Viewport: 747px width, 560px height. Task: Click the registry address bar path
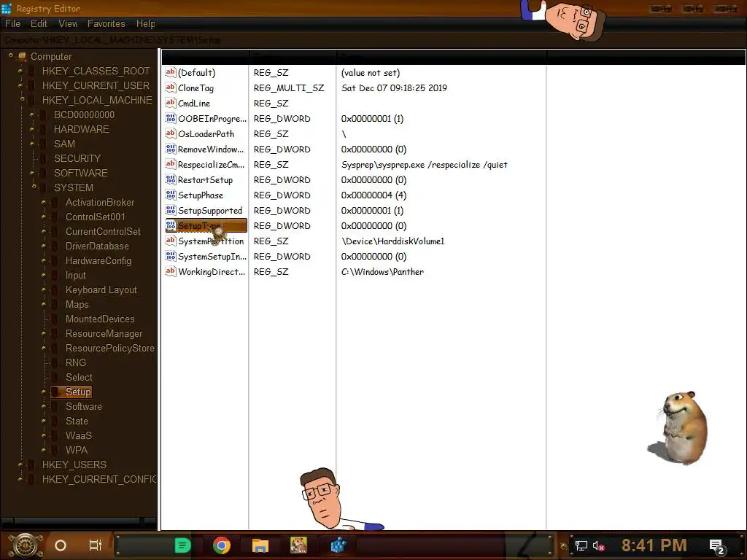pyautogui.click(x=112, y=40)
